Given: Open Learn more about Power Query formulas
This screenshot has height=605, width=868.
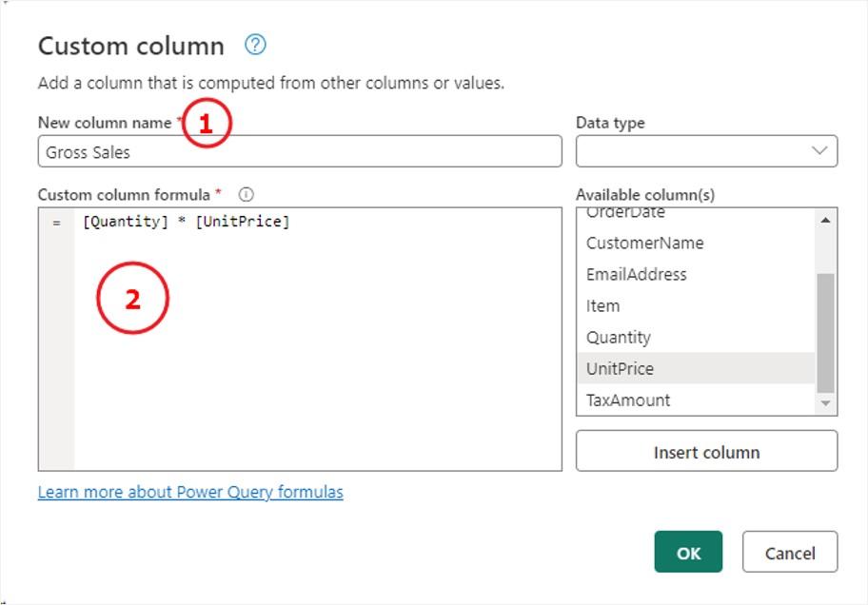Looking at the screenshot, I should tap(190, 492).
